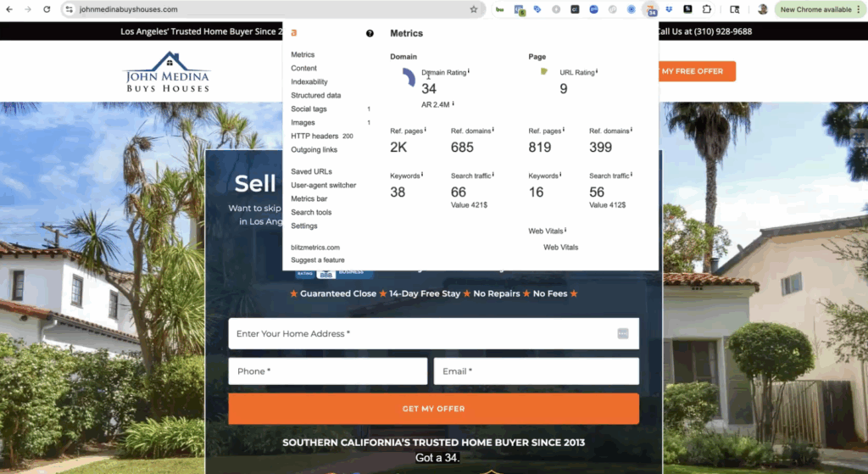Click the Email input field
Screen dimensions: 868x474
coord(536,371)
